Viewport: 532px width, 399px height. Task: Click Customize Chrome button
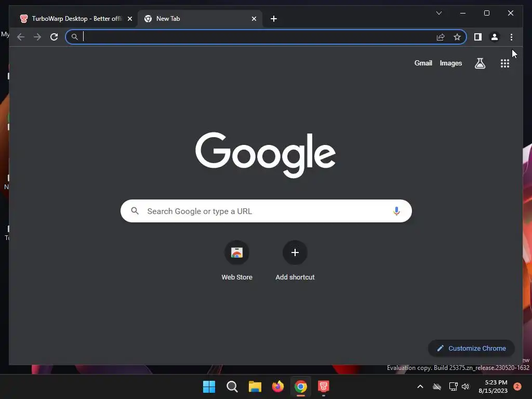[x=471, y=349]
